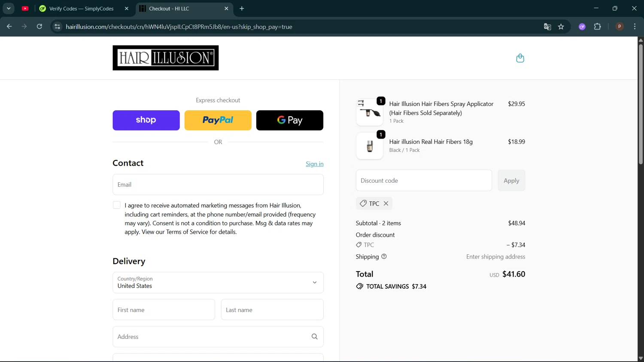Go back to previous page

tap(9, 27)
